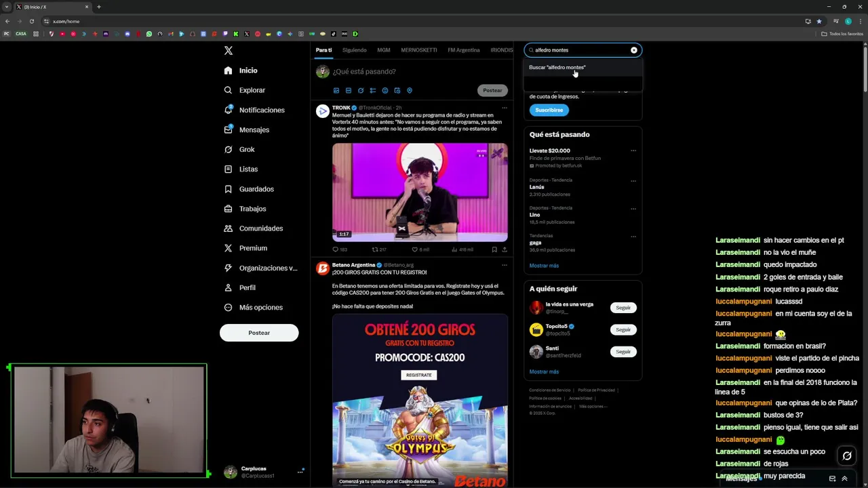Open more options on Betano Argentina post

[x=504, y=265]
